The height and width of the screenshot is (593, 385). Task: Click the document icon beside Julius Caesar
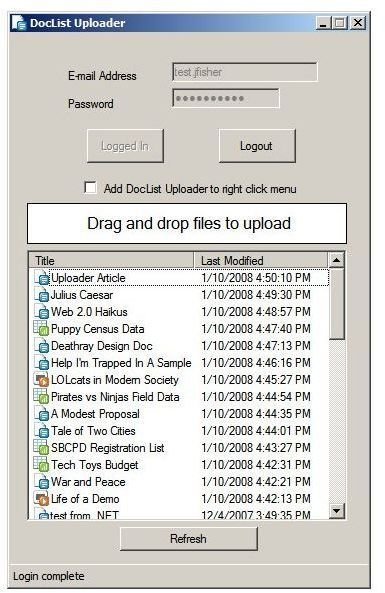42,295
